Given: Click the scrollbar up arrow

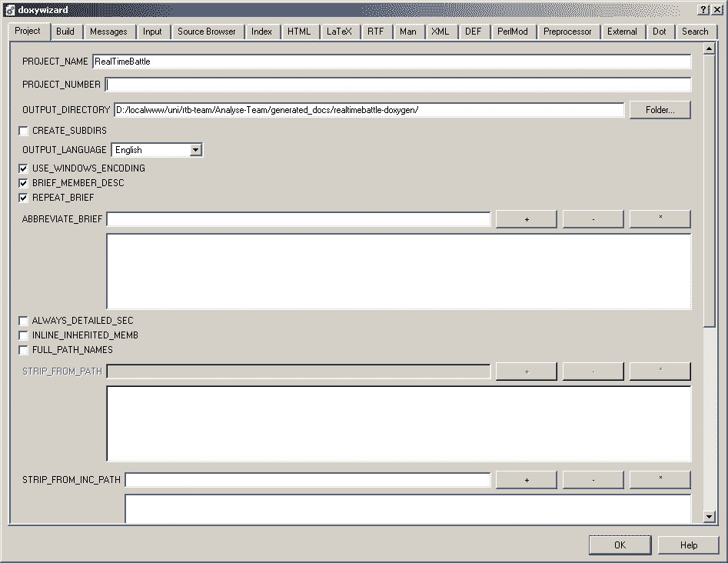Looking at the screenshot, I should tap(709, 48).
